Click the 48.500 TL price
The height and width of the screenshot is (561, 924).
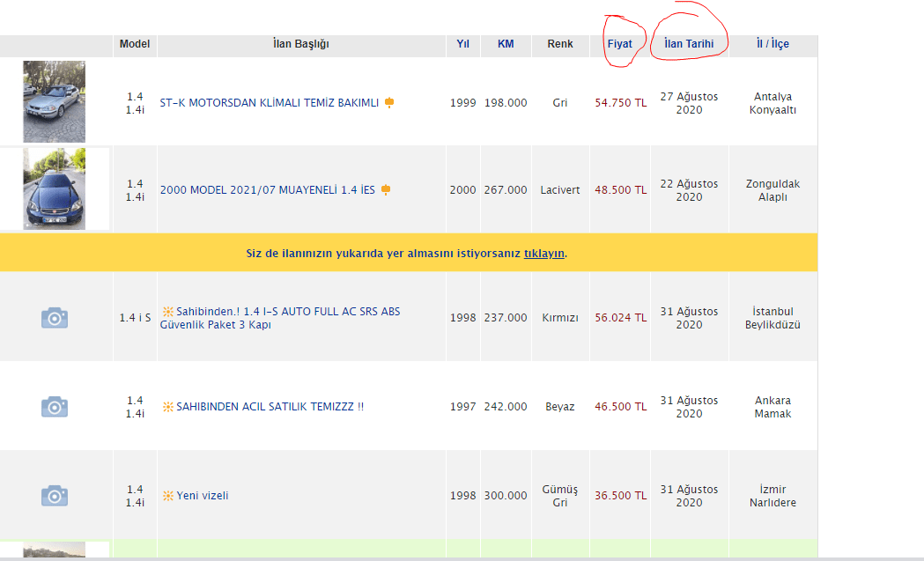(620, 189)
